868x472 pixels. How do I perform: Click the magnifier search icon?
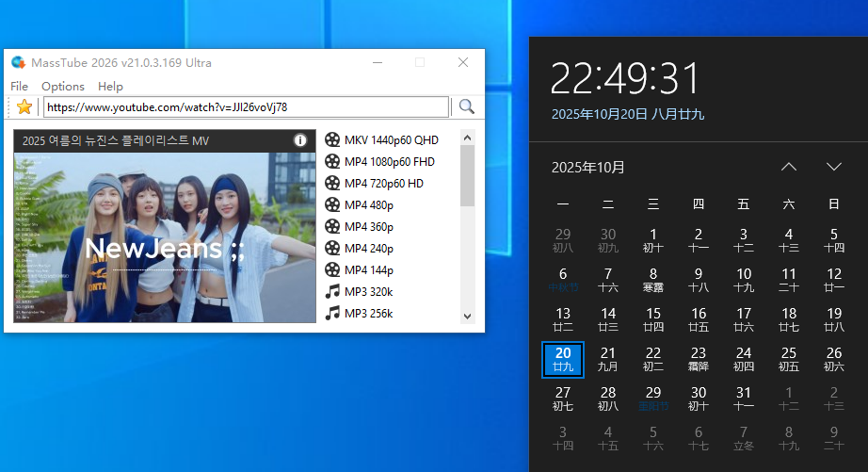[x=466, y=106]
